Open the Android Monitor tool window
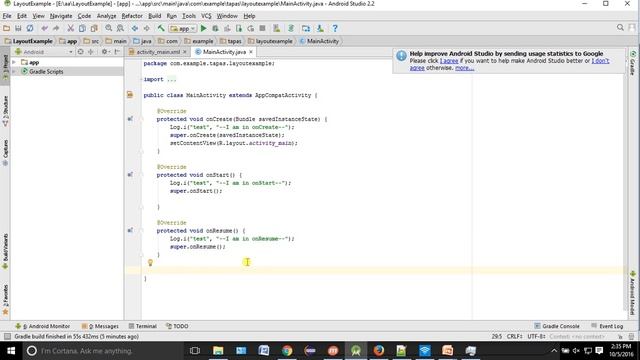The height and width of the screenshot is (360, 640). [x=42, y=326]
